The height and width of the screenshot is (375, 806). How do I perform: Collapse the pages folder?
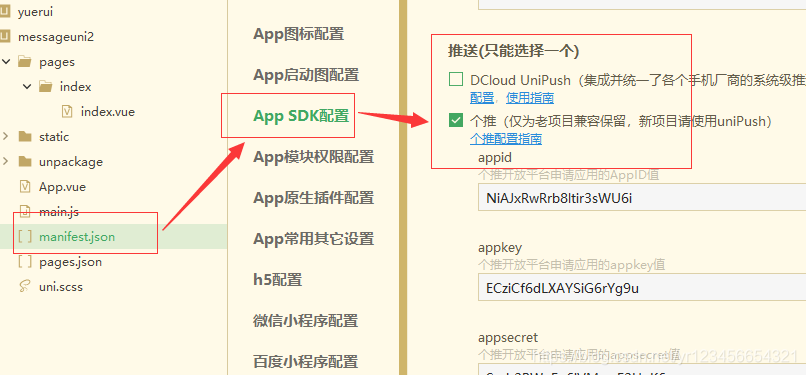click(x=6, y=62)
